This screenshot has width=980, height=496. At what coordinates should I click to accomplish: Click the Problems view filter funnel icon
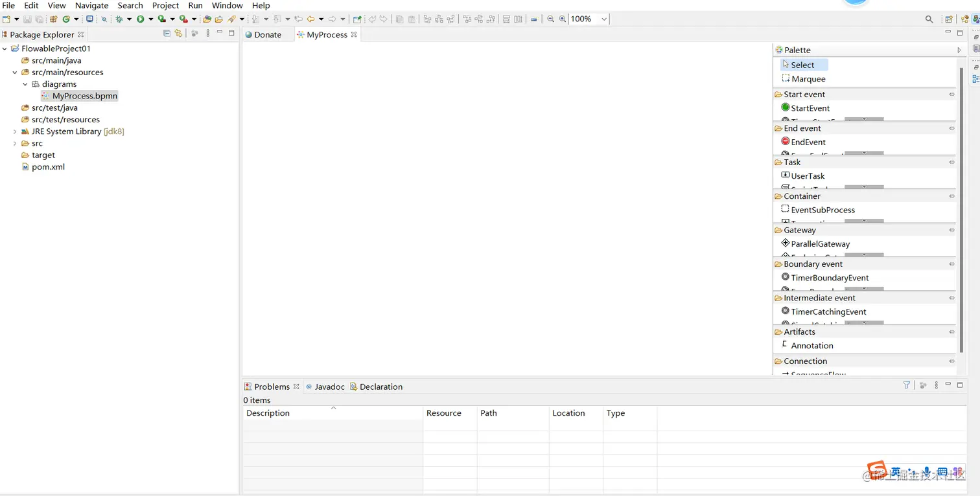pyautogui.click(x=907, y=385)
